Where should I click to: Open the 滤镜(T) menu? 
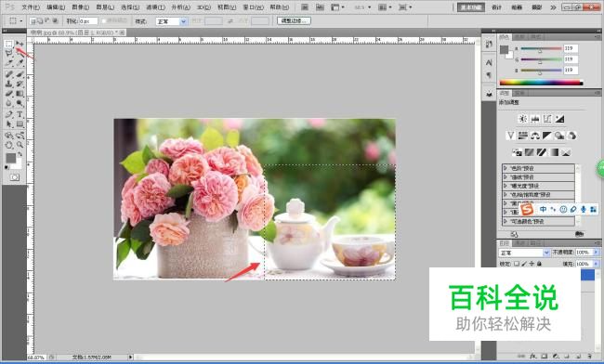tap(155, 7)
